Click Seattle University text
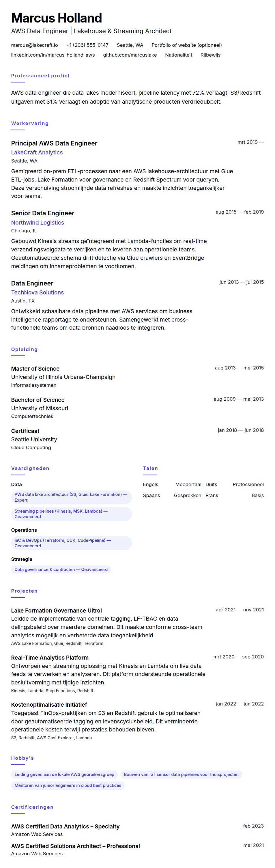This screenshot has width=275, height=868. click(34, 439)
